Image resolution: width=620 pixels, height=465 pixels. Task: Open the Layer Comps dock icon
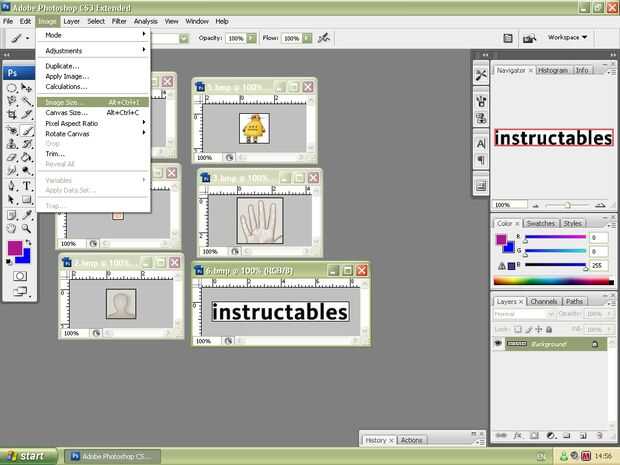481,185
